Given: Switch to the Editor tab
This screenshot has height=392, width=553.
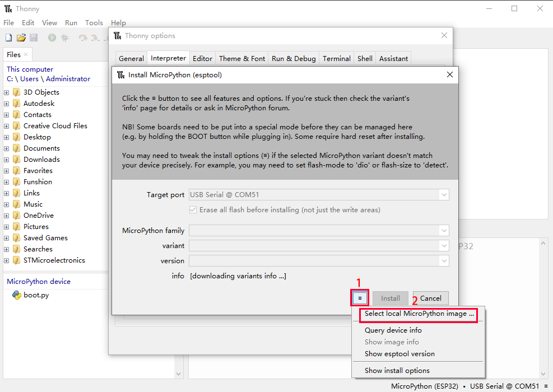Looking at the screenshot, I should 202,58.
